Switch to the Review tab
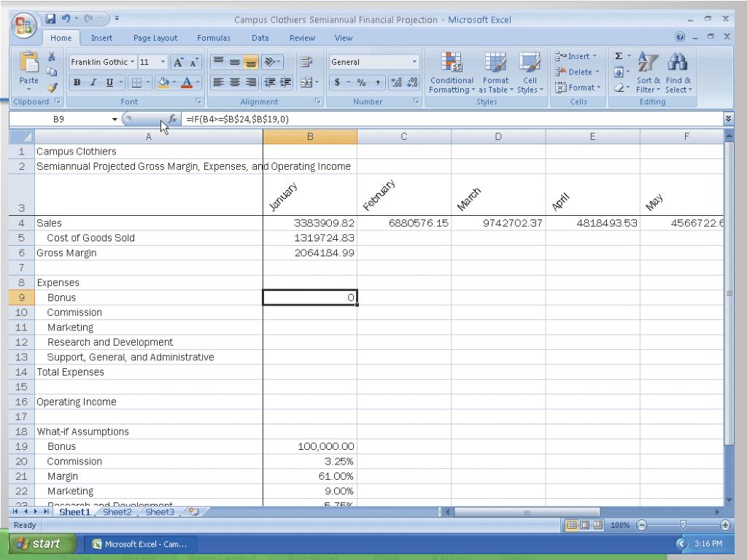Screen dimensions: 747x560 pyautogui.click(x=302, y=38)
